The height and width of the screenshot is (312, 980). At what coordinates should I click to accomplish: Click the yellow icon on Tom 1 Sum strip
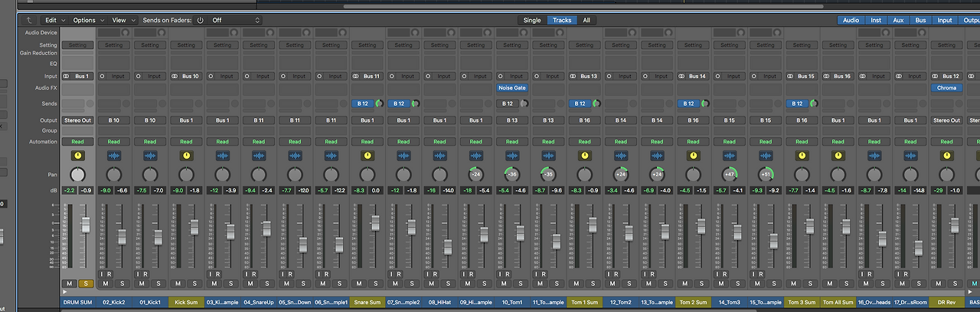tap(585, 156)
